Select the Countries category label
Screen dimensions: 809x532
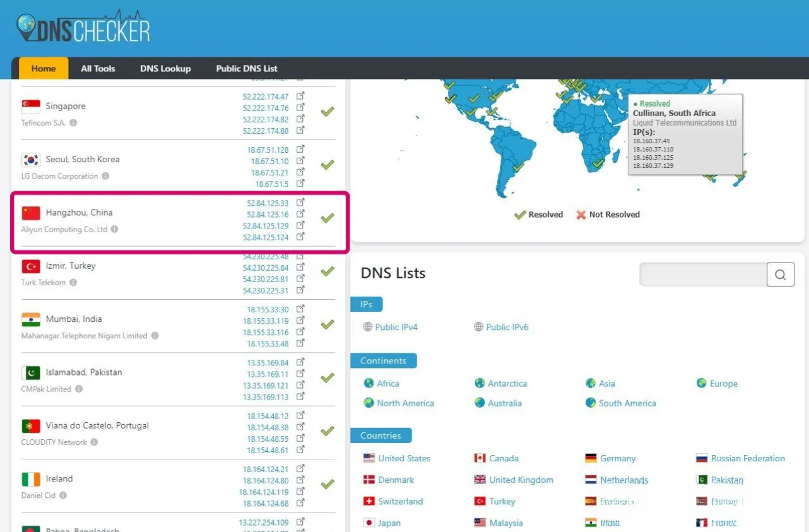click(x=381, y=435)
